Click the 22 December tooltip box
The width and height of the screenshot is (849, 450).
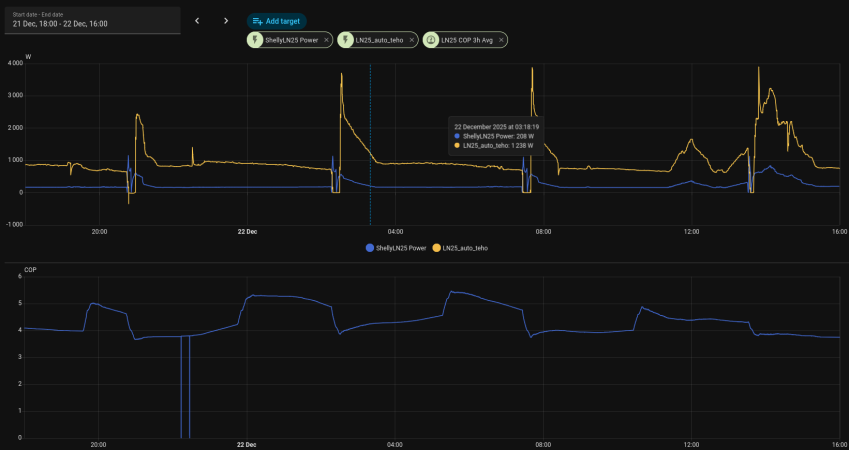[x=497, y=136]
